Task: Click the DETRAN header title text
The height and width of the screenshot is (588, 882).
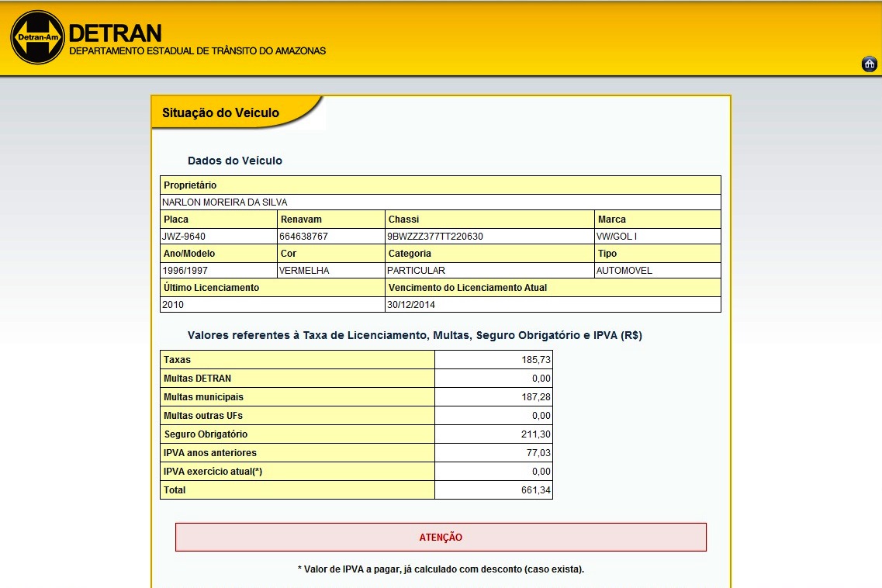Action: (115, 33)
